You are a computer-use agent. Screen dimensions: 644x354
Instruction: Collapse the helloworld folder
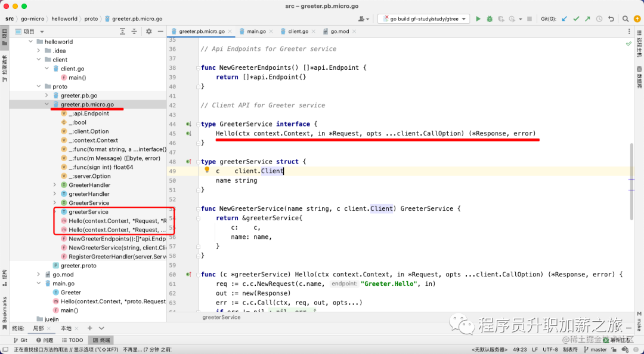coord(31,42)
